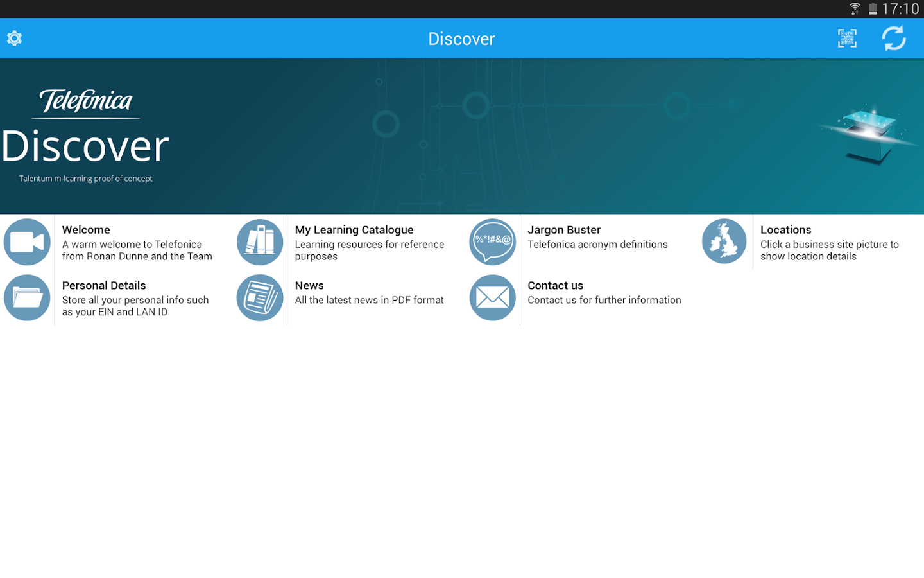Open the Contact us title
Screen dimensions: 924x578
556,286
